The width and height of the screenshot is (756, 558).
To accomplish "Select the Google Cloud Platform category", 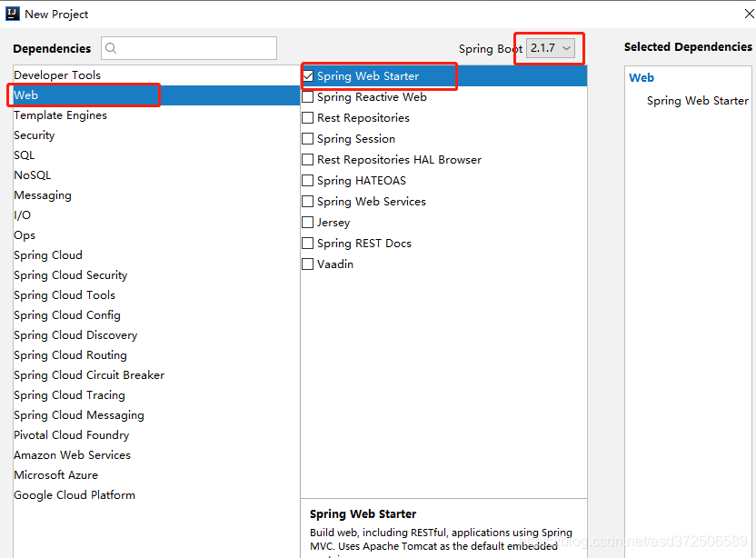I will pyautogui.click(x=156, y=495).
